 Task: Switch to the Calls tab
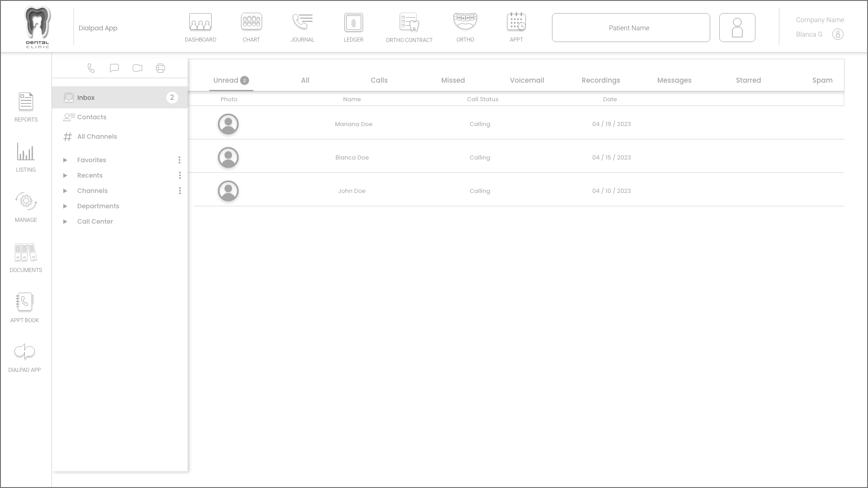click(379, 80)
